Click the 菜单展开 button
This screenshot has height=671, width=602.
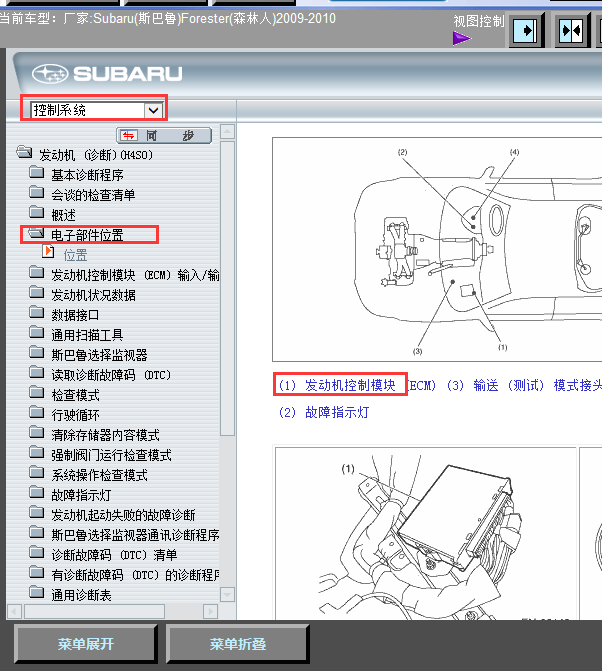86,644
